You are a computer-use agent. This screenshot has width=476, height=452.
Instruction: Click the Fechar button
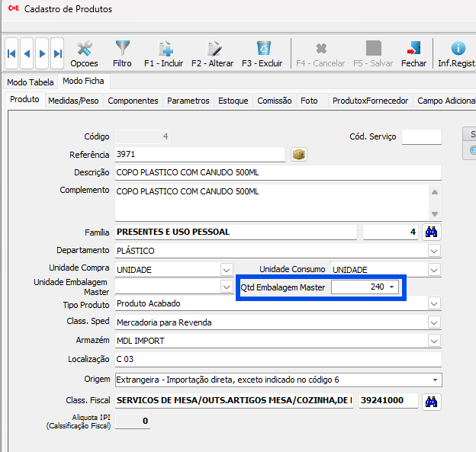click(x=413, y=53)
